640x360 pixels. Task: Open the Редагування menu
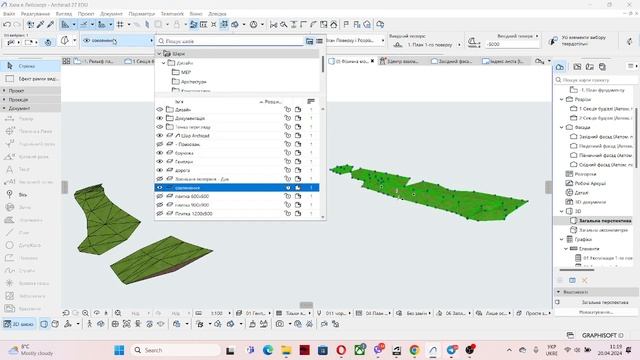(36, 13)
